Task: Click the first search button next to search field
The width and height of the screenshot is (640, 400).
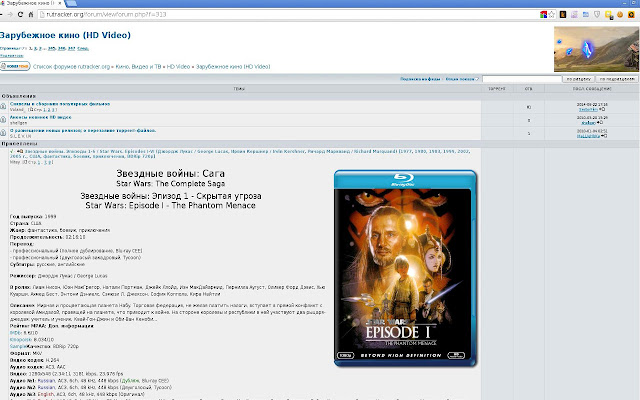Action: click(578, 79)
